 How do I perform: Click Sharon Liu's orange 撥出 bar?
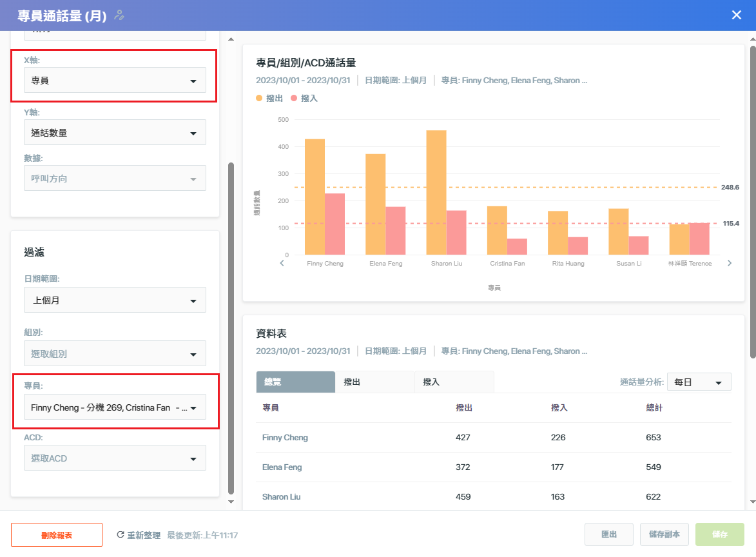tap(436, 192)
